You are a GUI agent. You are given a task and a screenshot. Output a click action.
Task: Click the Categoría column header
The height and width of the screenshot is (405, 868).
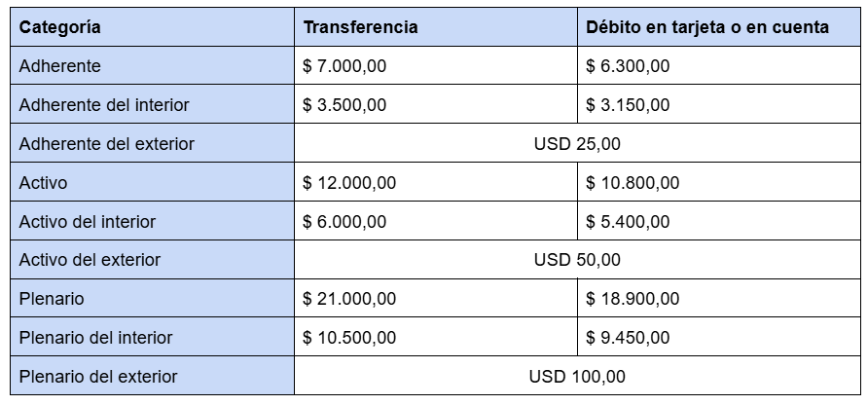click(x=59, y=27)
